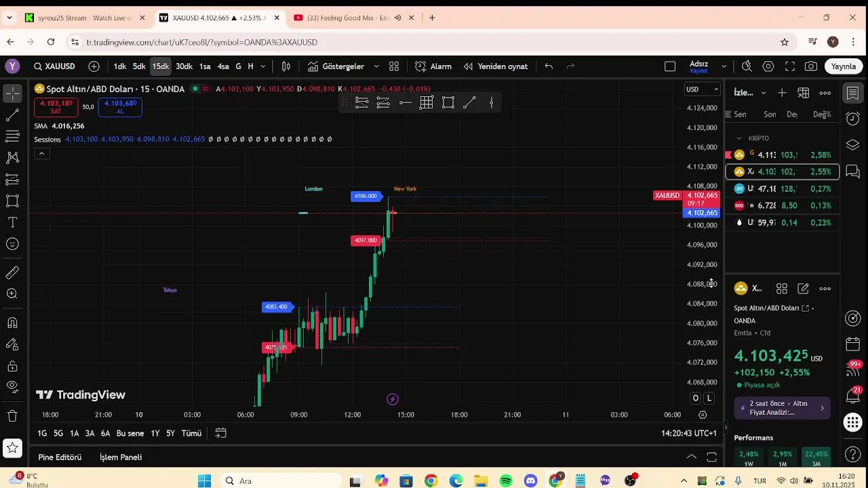Select the Tümü date range
The width and height of the screenshot is (868, 488).
point(191,433)
